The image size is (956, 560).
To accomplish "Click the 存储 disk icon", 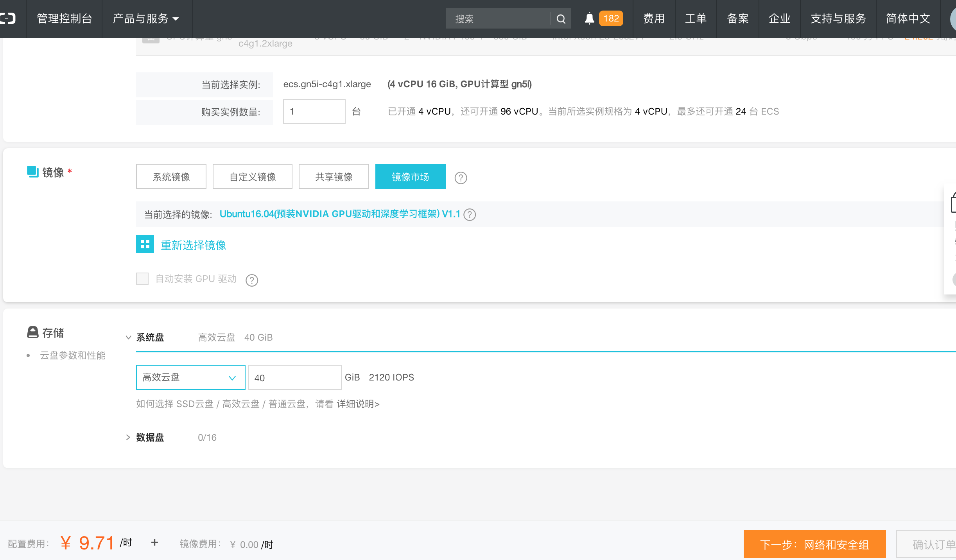I will coord(32,332).
